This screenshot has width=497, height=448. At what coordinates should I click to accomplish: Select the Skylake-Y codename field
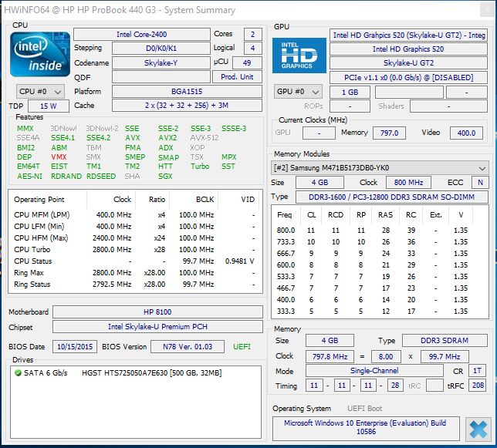tap(161, 62)
